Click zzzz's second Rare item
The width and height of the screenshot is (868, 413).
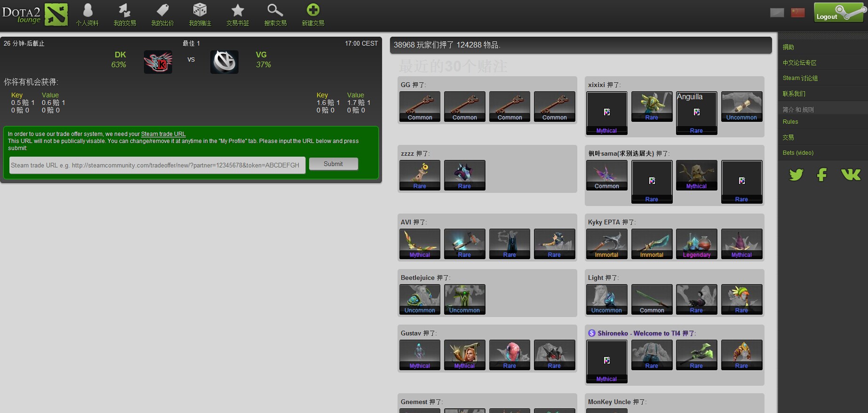(x=464, y=175)
